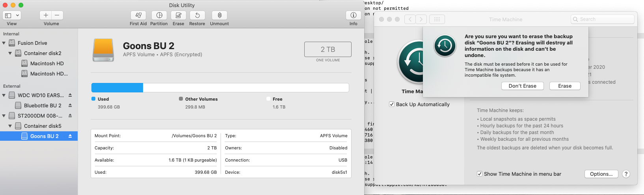The image size is (644, 195).
Task: Collapse the ST2000DM 008 drive
Action: pyautogui.click(x=4, y=116)
